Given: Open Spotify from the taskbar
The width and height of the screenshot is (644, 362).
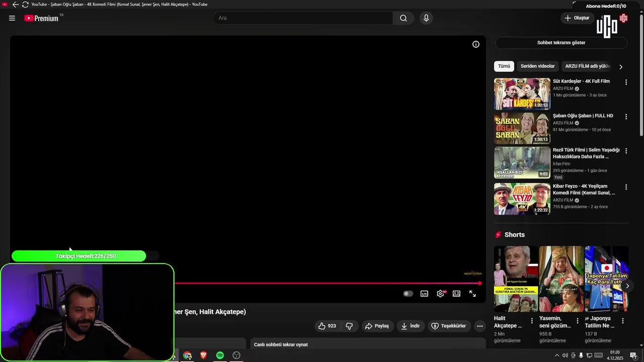Looking at the screenshot, I should 220,355.
